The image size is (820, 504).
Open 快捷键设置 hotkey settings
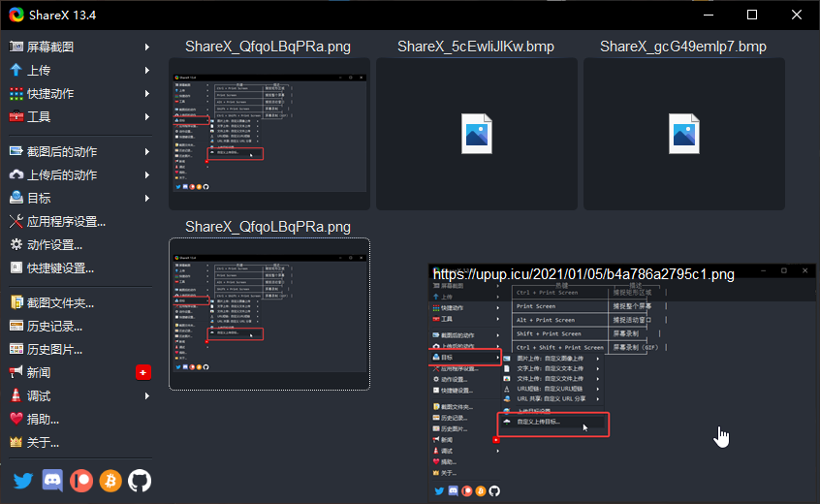point(60,268)
